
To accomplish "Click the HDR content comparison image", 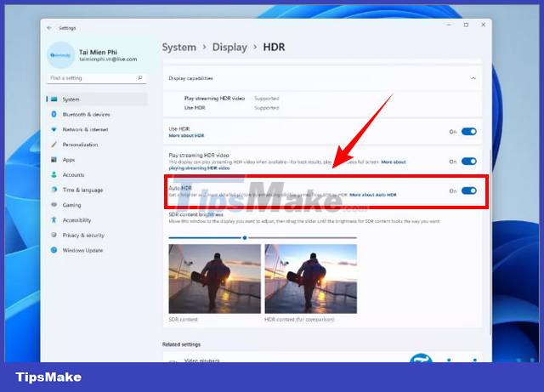I will 311,279.
